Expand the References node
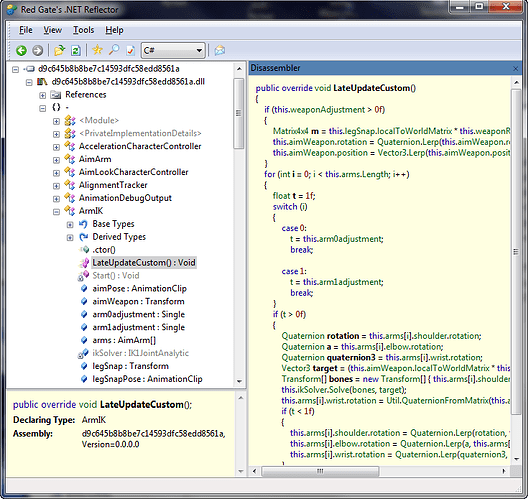 (x=42, y=95)
